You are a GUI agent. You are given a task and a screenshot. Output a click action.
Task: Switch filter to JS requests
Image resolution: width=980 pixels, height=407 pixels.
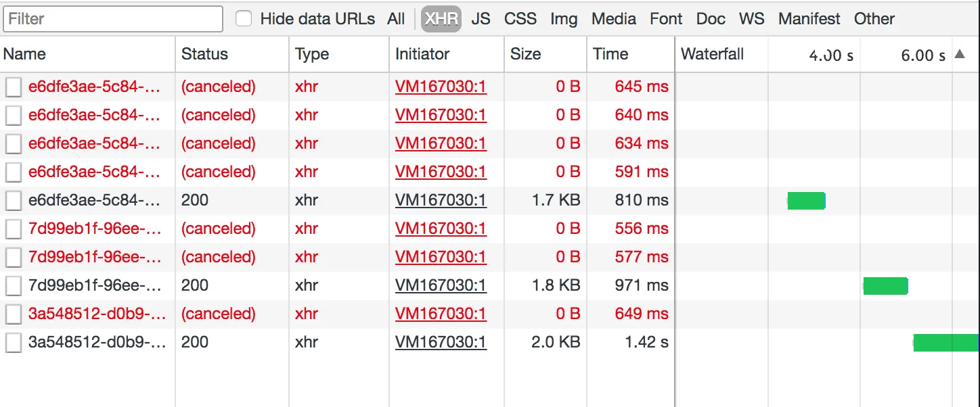[481, 19]
